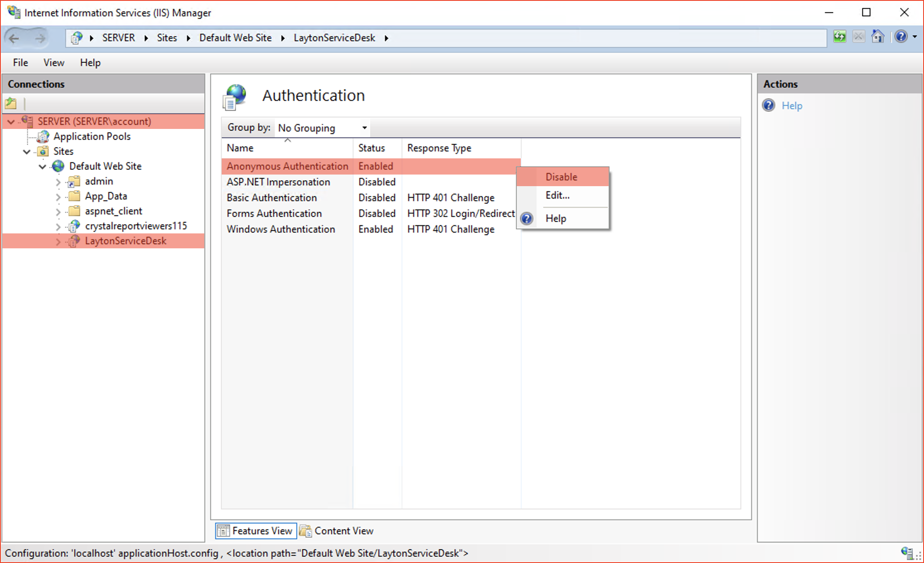
Task: Click the back navigation arrow
Action: coord(14,39)
